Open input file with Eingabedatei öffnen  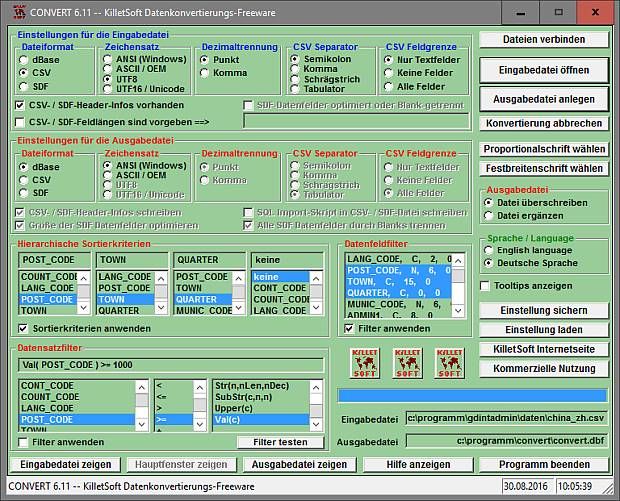click(x=544, y=70)
